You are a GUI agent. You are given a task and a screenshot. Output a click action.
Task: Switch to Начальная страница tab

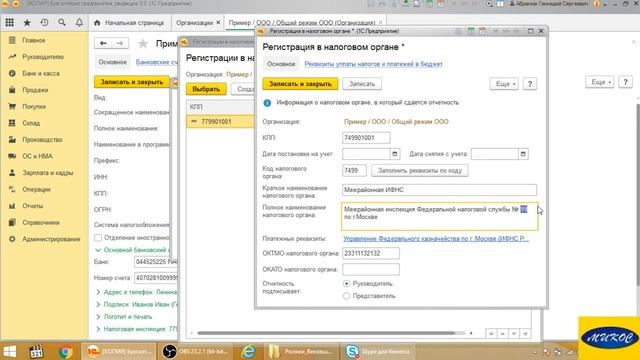[x=130, y=23]
